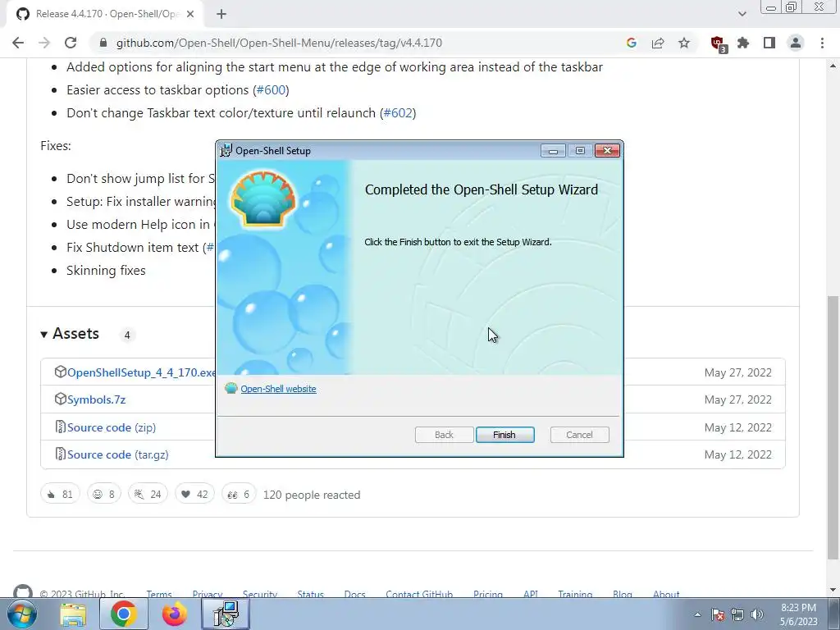The height and width of the screenshot is (630, 840).
Task: Click the browser forward arrow
Action: (x=44, y=43)
